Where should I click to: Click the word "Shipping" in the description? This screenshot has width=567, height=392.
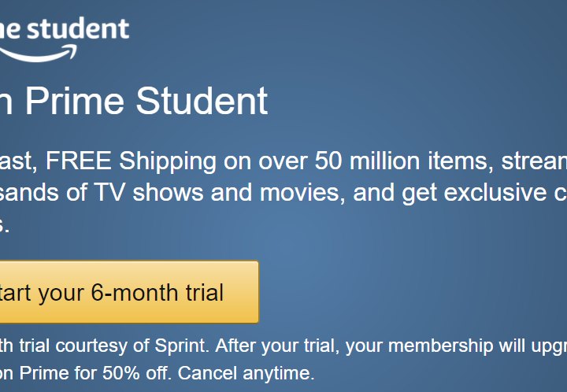click(x=168, y=161)
